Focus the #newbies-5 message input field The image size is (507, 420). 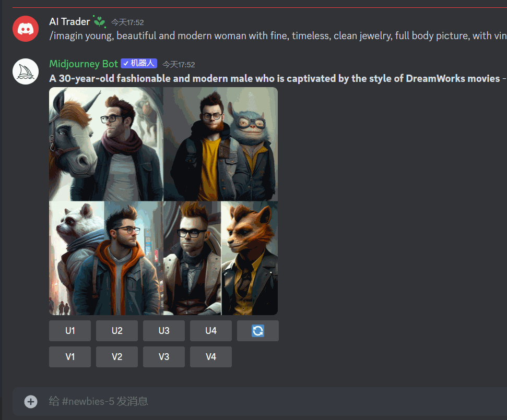[x=261, y=401]
